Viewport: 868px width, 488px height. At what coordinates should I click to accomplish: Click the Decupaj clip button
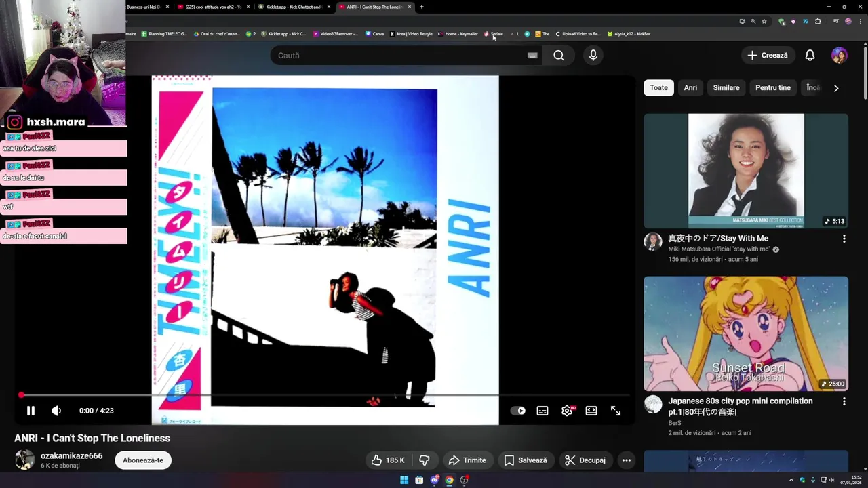point(585,460)
